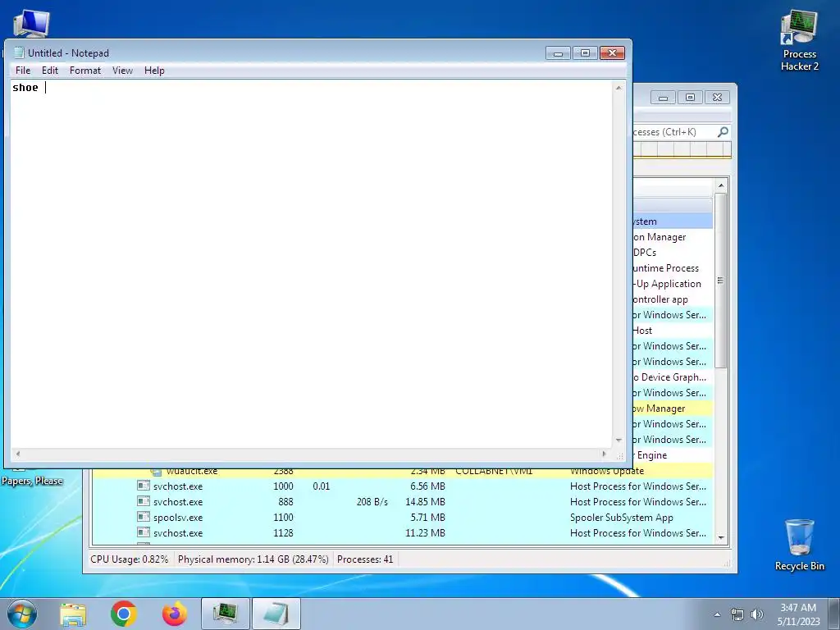Open File Explorer from the taskbar
Viewport: 840px width, 630px height.
(x=73, y=614)
